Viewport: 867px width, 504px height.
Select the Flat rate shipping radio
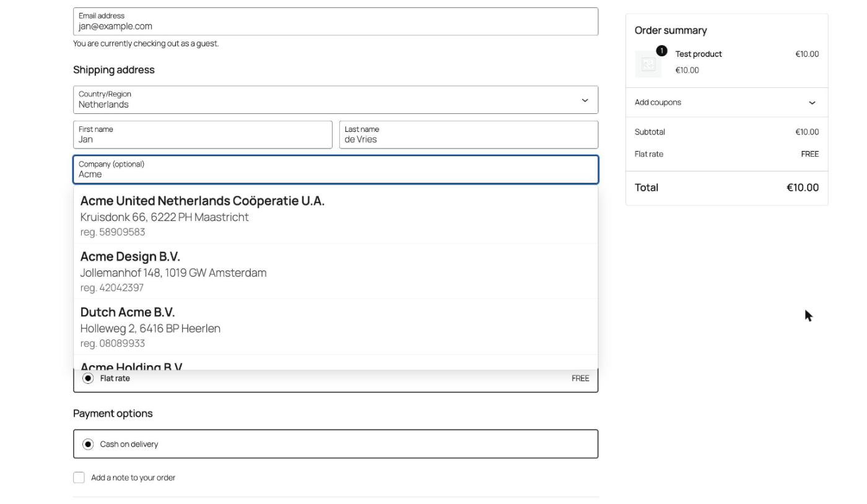click(88, 378)
